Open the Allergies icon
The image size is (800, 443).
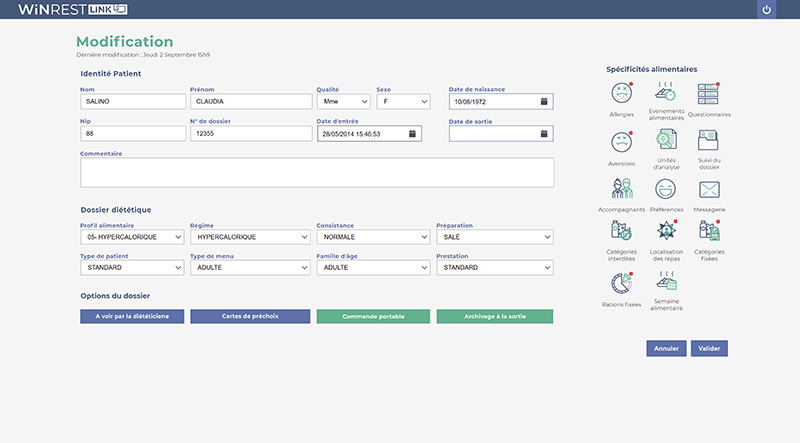621,94
